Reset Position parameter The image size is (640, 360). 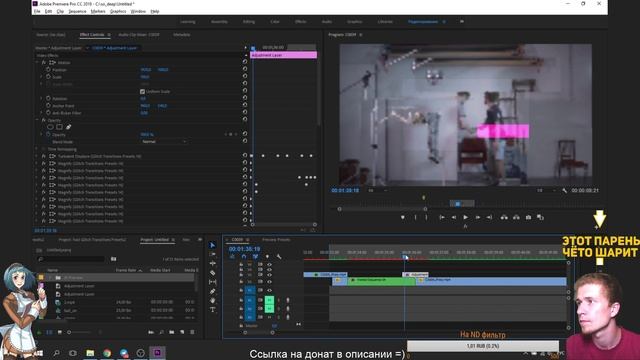pos(245,69)
